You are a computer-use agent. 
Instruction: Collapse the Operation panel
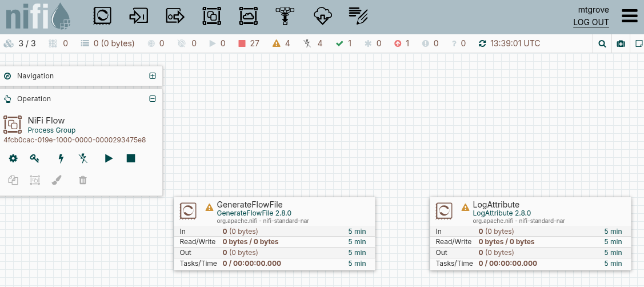pos(153,99)
